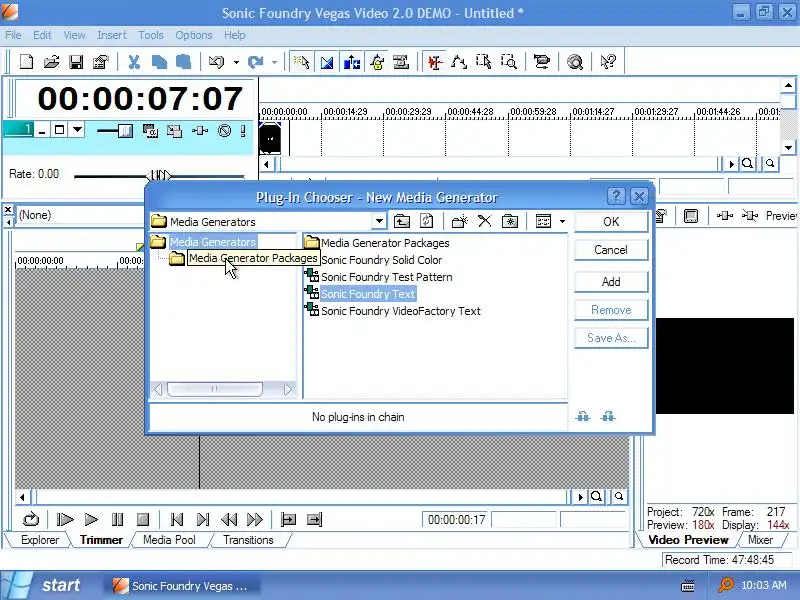Select the Zoom Edit tool magnifier icon
This screenshot has width=800, height=600.
click(509, 62)
